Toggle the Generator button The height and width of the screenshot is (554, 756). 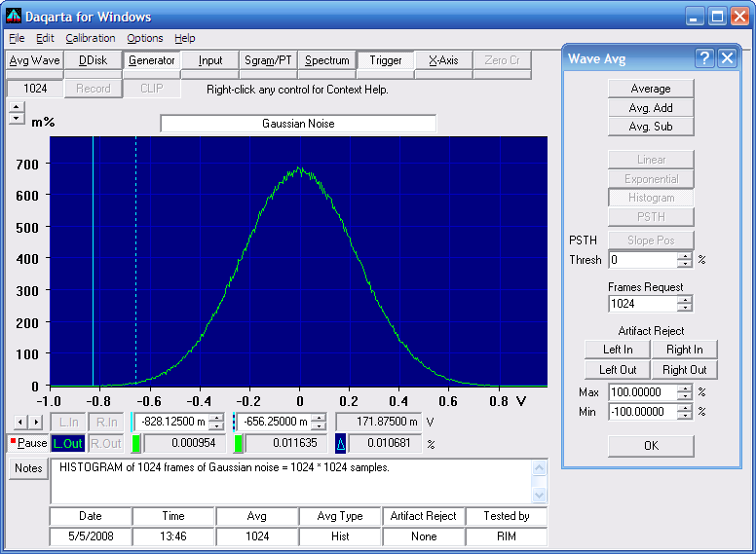(151, 60)
